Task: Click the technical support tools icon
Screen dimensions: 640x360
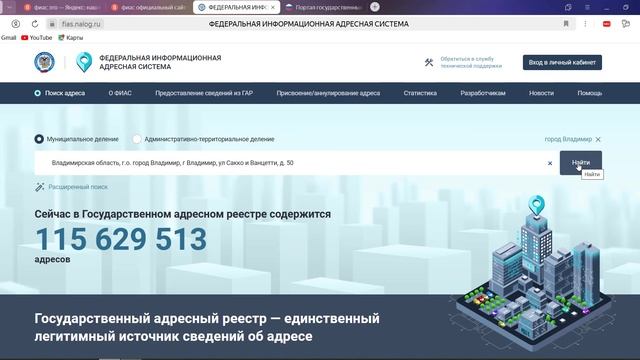Action: click(x=429, y=62)
